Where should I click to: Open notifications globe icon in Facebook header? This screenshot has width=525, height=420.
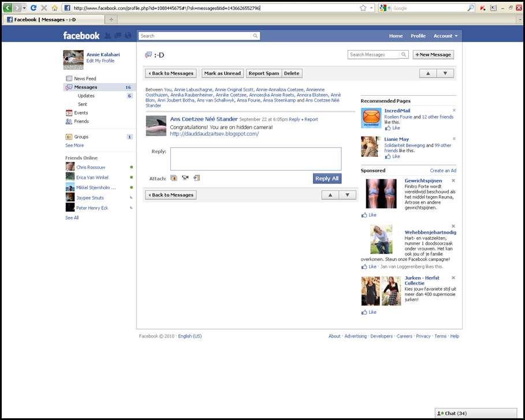(x=128, y=35)
